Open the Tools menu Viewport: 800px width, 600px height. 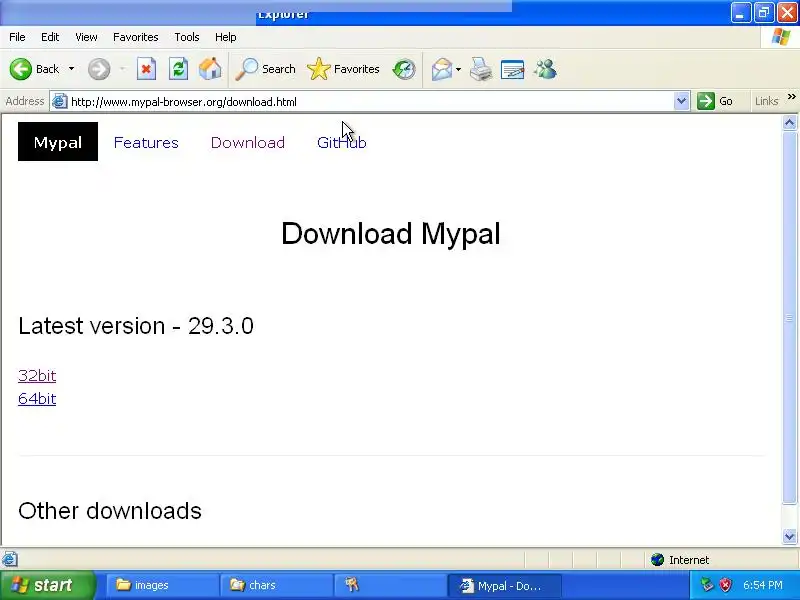187,37
